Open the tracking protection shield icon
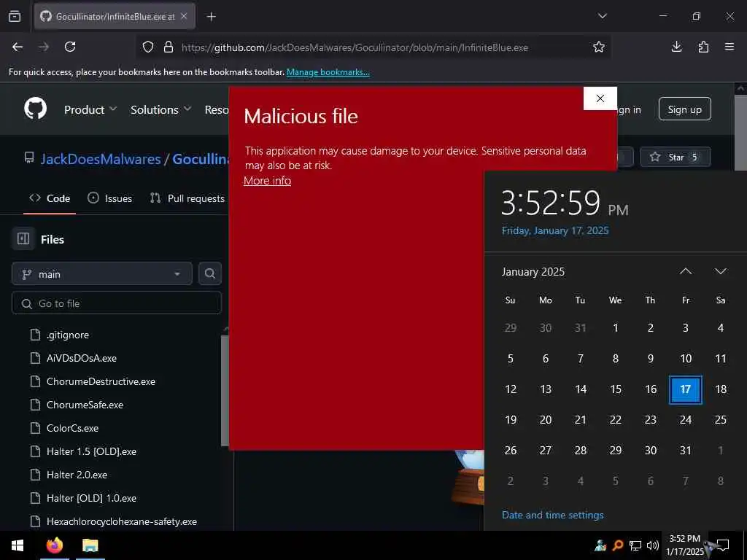 148,47
